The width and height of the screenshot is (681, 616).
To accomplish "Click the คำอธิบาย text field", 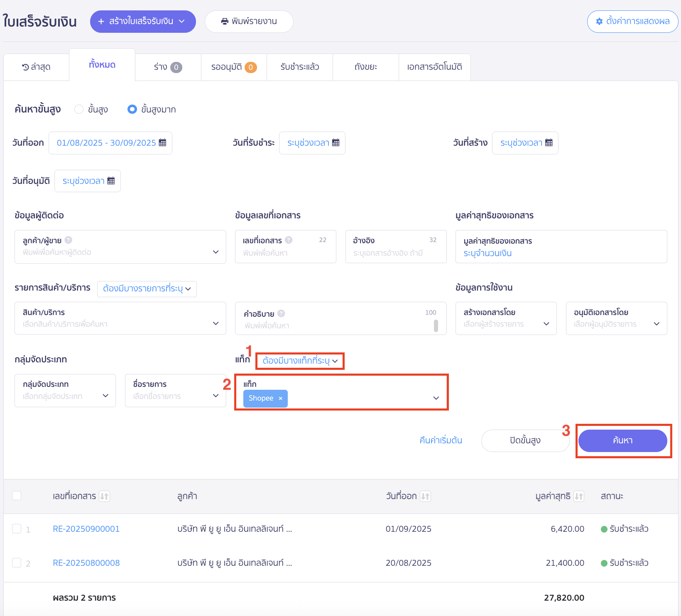I will pyautogui.click(x=341, y=318).
